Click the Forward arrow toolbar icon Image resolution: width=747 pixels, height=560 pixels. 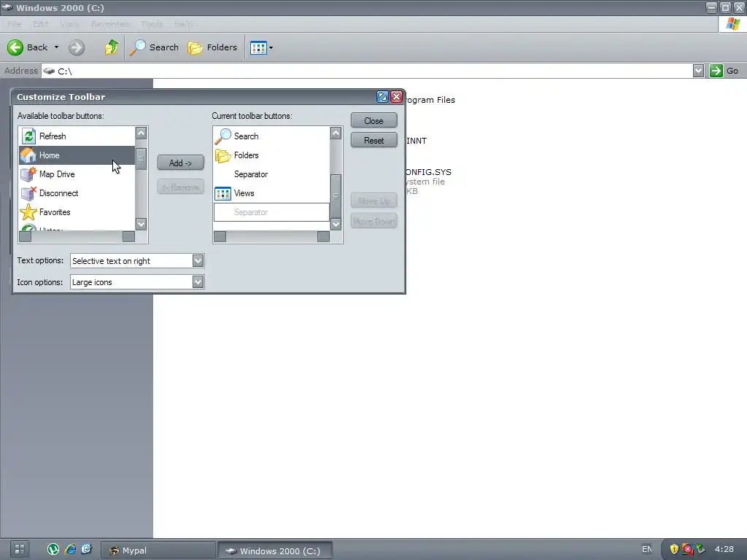pyautogui.click(x=76, y=47)
